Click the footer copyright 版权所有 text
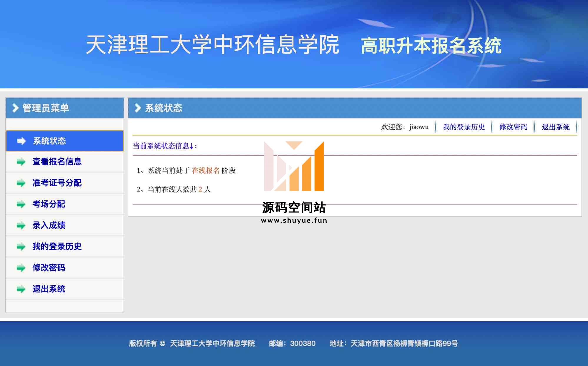 [x=143, y=344]
